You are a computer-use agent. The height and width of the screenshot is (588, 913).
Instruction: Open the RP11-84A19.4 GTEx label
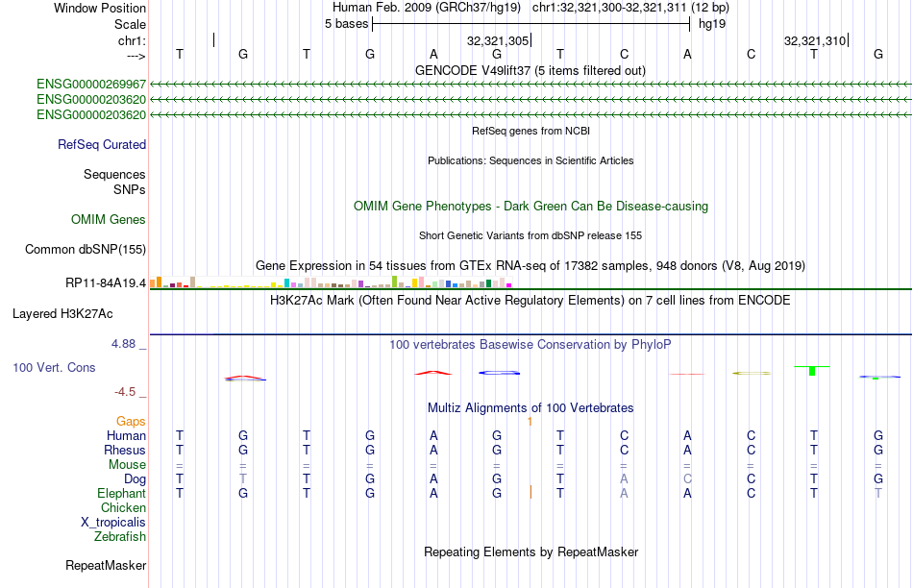coord(106,282)
